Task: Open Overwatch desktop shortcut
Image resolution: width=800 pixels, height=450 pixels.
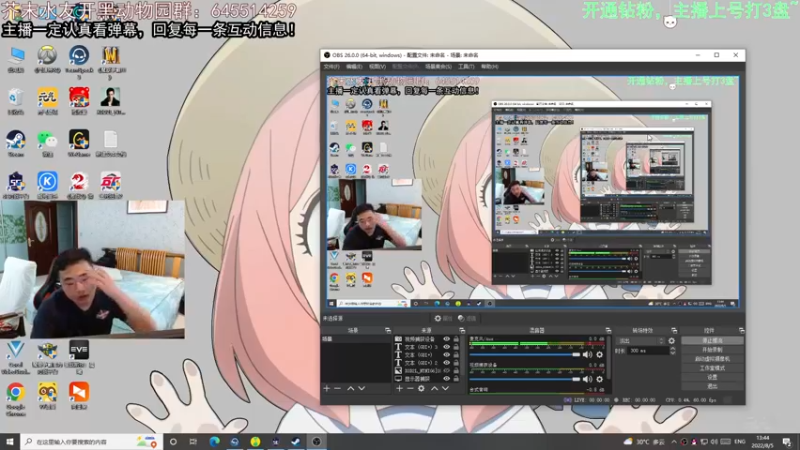Action: click(x=47, y=59)
